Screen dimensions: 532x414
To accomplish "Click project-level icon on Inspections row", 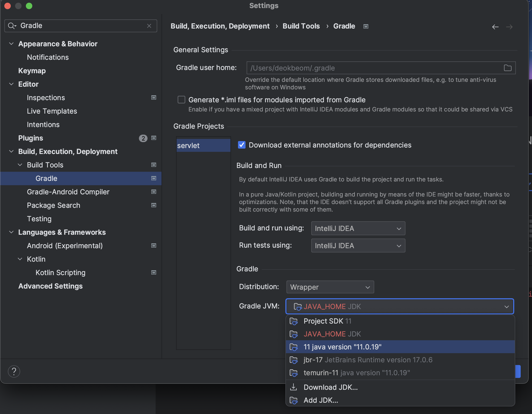I will click(154, 97).
